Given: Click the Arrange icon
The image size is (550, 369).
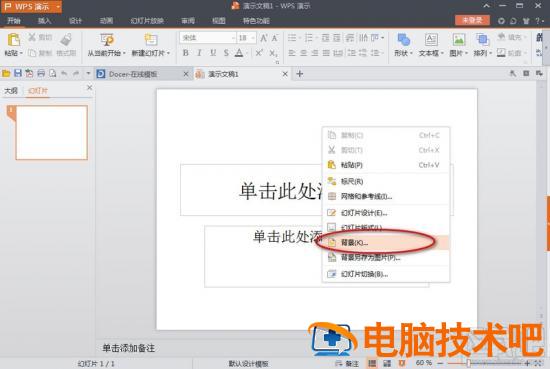Looking at the screenshot, I should 483,40.
